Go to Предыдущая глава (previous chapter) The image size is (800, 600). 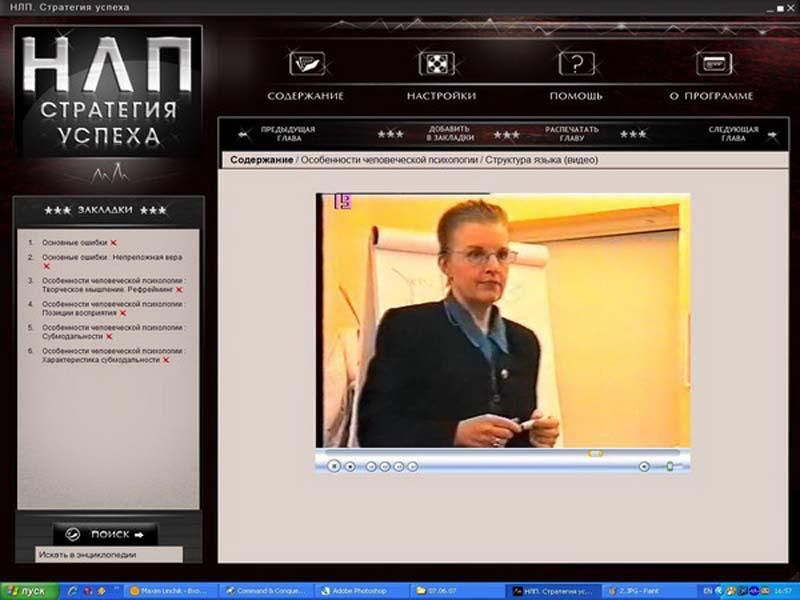tap(287, 134)
